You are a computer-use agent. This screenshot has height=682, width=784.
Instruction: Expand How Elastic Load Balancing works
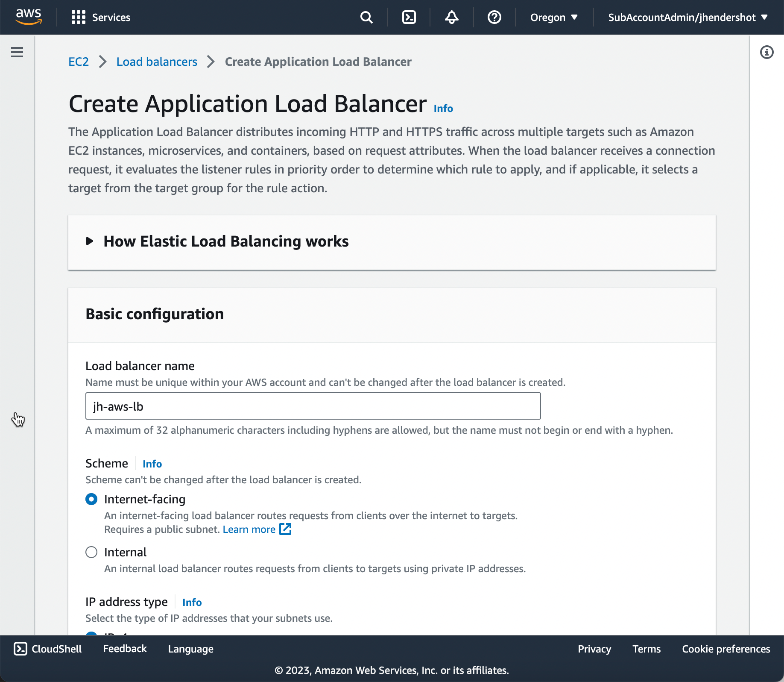[x=226, y=241]
